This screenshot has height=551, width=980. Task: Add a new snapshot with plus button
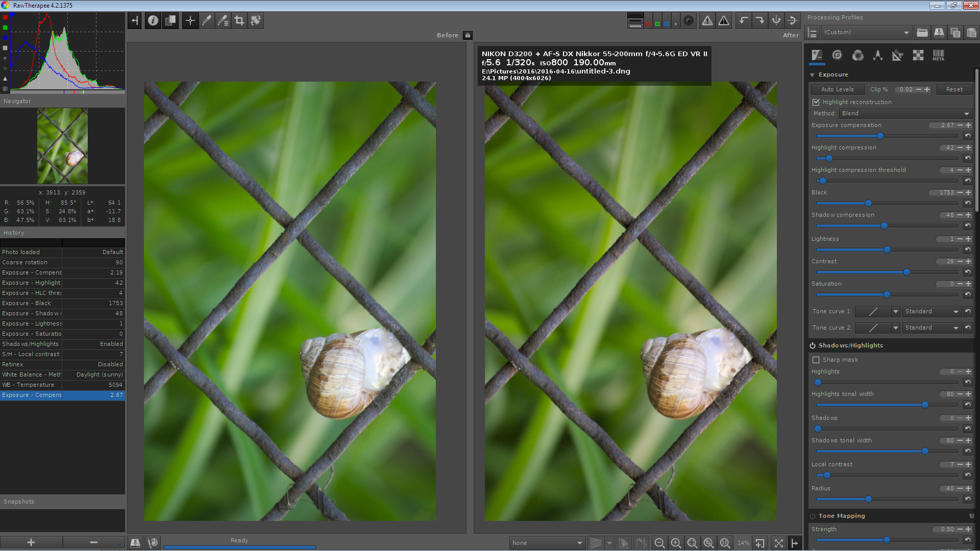click(31, 542)
